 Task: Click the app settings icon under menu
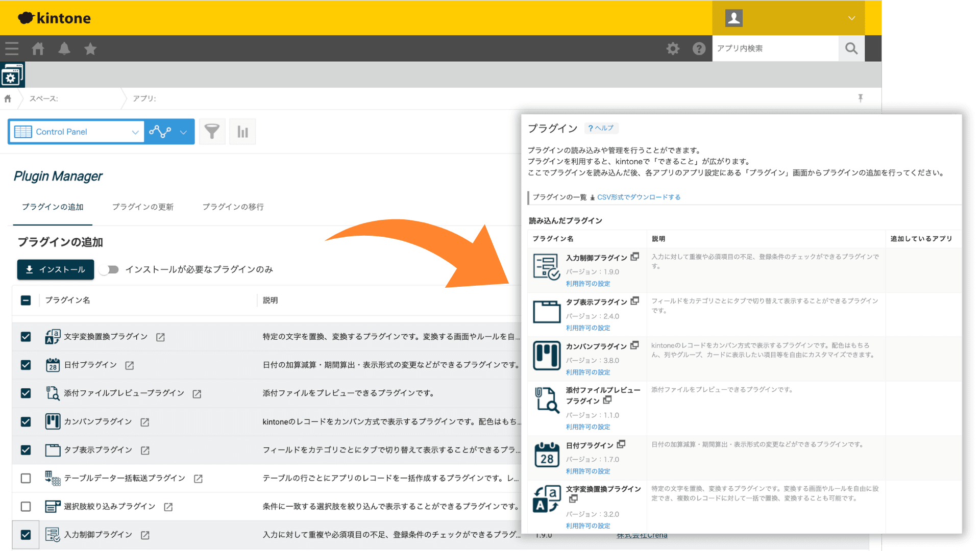12,75
